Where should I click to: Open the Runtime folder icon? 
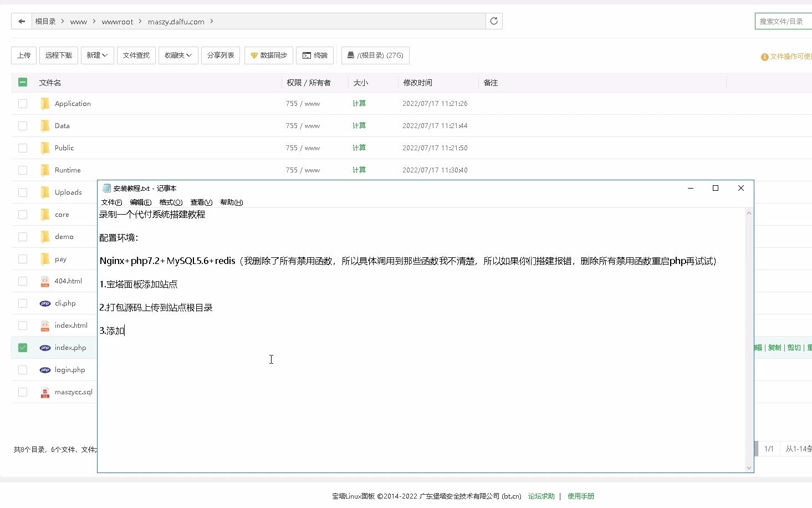(45, 170)
